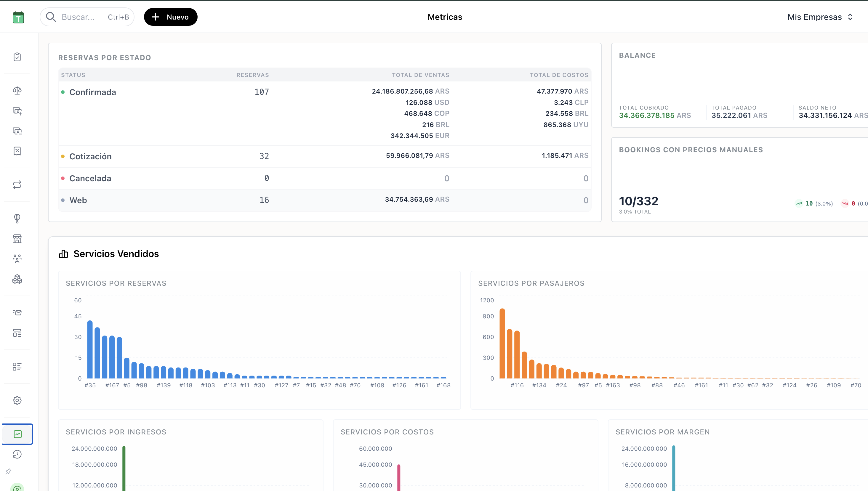Open the mail send sidebar icon

click(x=17, y=313)
